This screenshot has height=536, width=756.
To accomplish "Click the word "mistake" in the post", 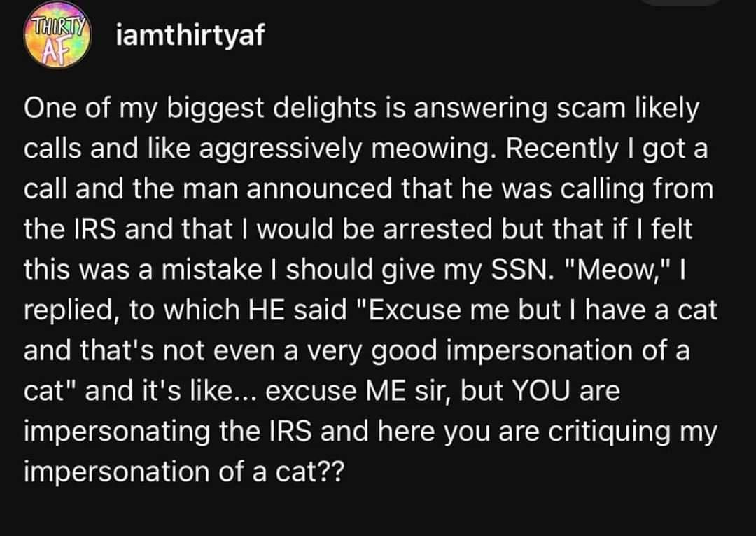I will click(x=211, y=269).
